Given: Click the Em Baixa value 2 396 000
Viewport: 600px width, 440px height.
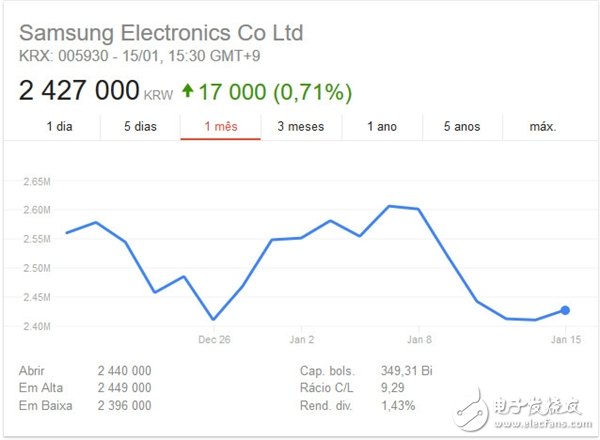Looking at the screenshot, I should (124, 405).
